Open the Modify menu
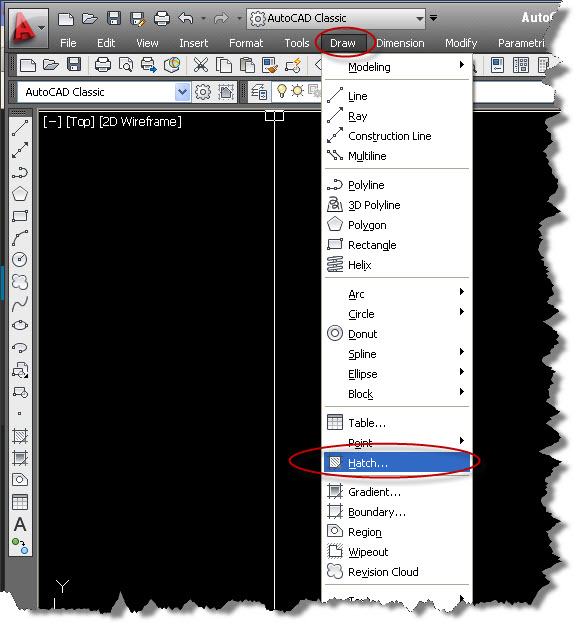Screen dimensions: 575x623 461,43
